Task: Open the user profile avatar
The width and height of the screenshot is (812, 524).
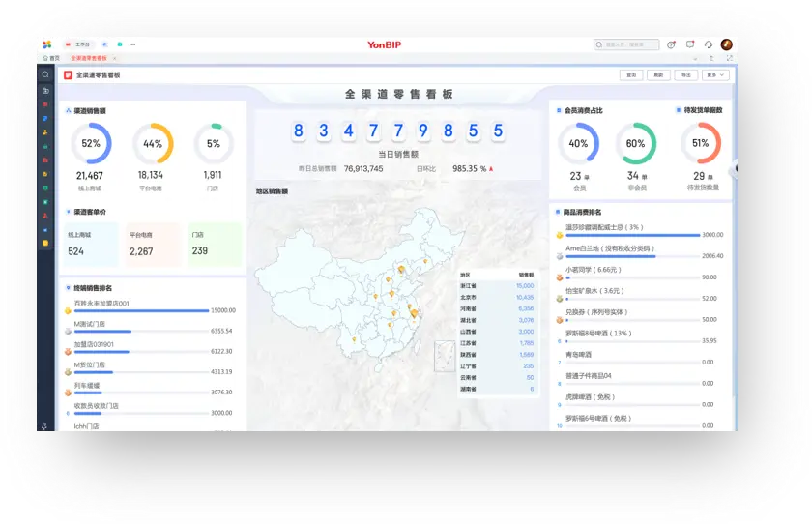Action: 726,44
